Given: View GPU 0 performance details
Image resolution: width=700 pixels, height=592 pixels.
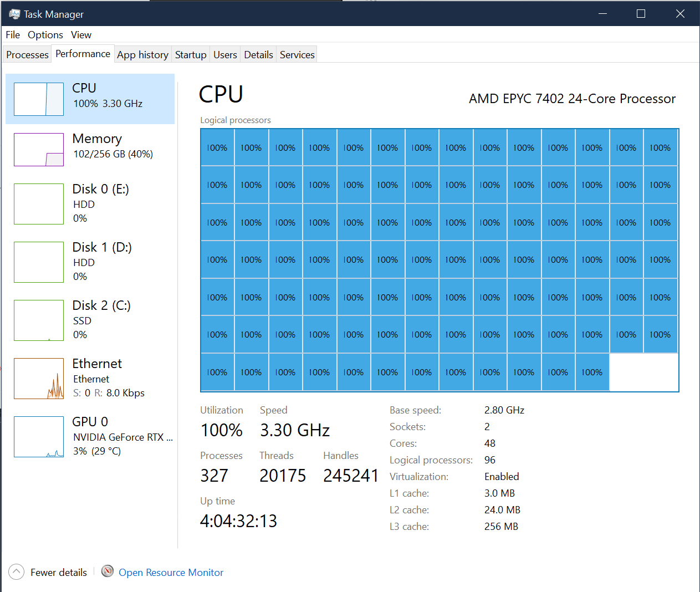Looking at the screenshot, I should [89, 436].
